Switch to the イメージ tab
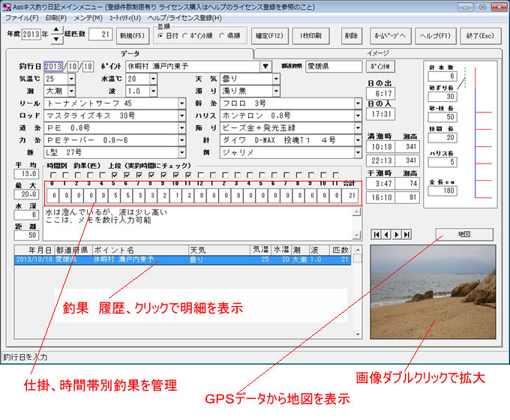 point(377,53)
